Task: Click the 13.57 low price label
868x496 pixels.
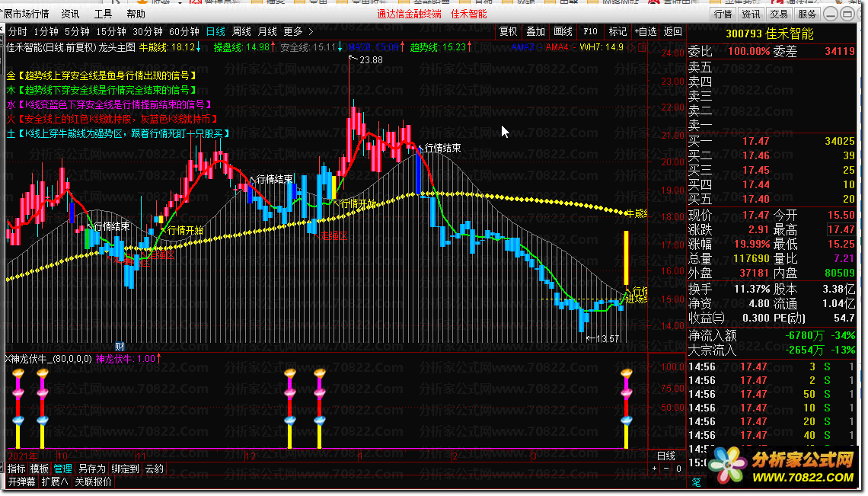Action: point(608,339)
